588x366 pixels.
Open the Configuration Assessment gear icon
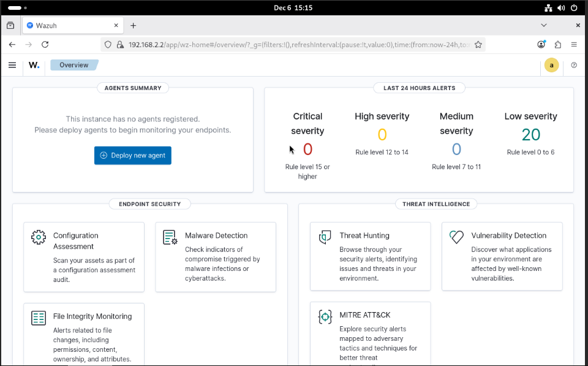pyautogui.click(x=39, y=237)
